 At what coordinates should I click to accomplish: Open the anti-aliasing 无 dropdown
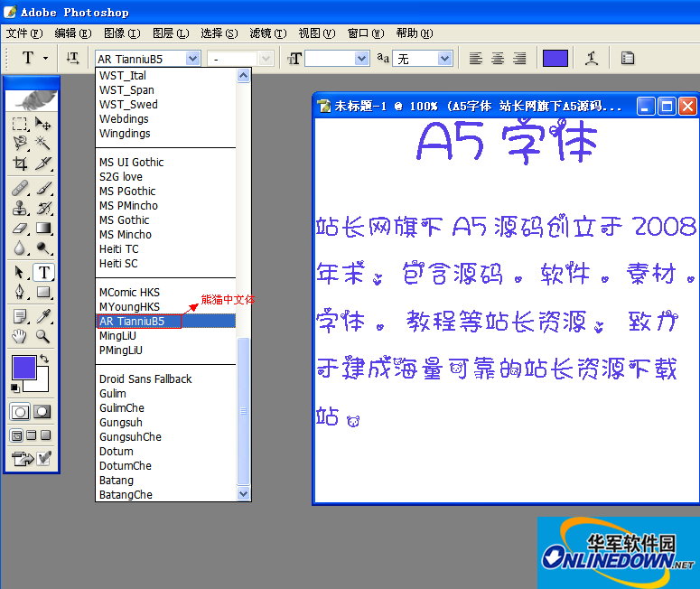click(x=444, y=59)
